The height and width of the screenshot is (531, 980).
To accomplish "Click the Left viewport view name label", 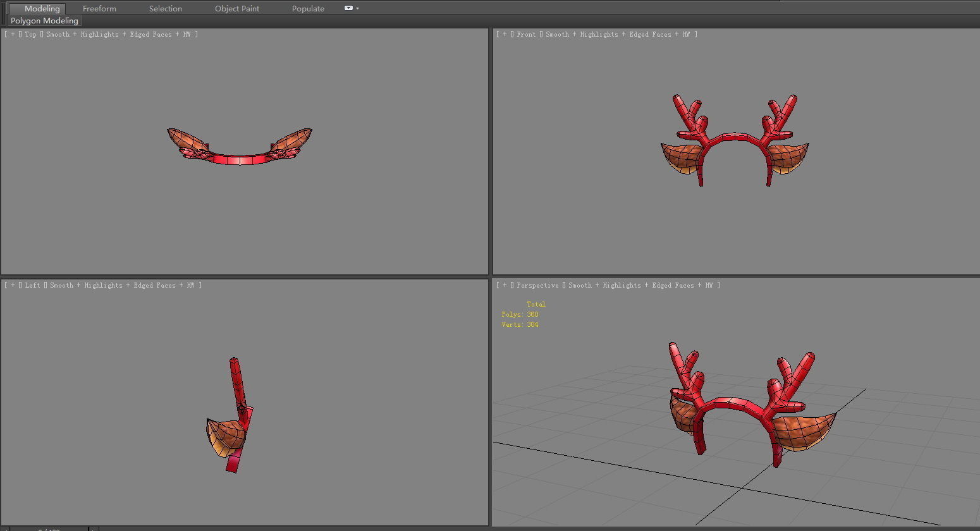I will click(x=32, y=286).
